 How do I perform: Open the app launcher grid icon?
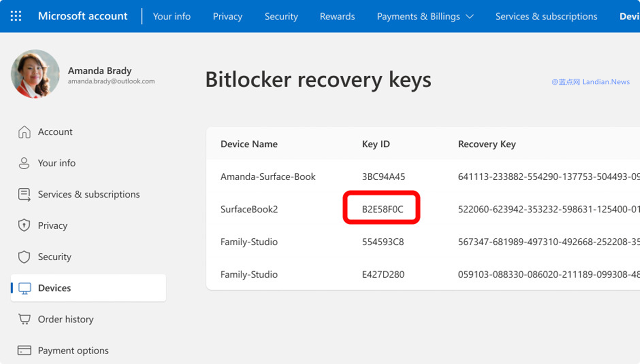pyautogui.click(x=16, y=16)
